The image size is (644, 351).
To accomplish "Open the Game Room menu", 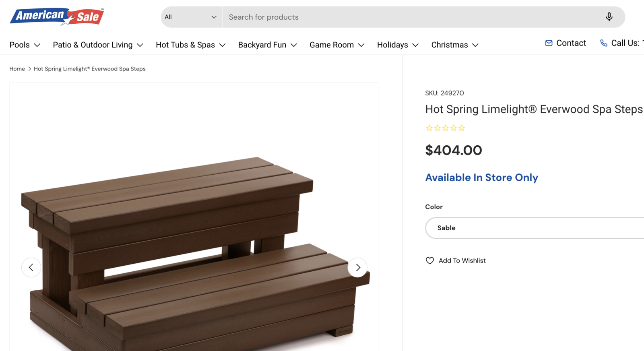I will pyautogui.click(x=336, y=45).
